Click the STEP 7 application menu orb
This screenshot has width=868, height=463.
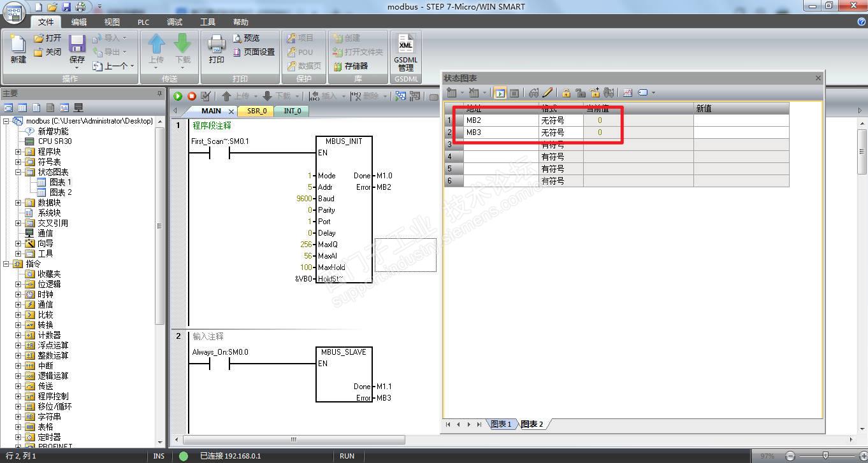click(x=14, y=14)
